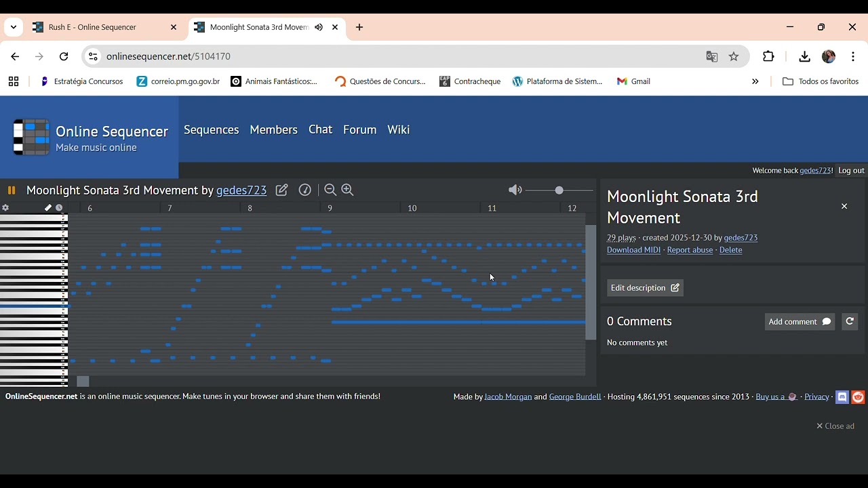
Task: Open George Burdell link
Action: pyautogui.click(x=575, y=396)
